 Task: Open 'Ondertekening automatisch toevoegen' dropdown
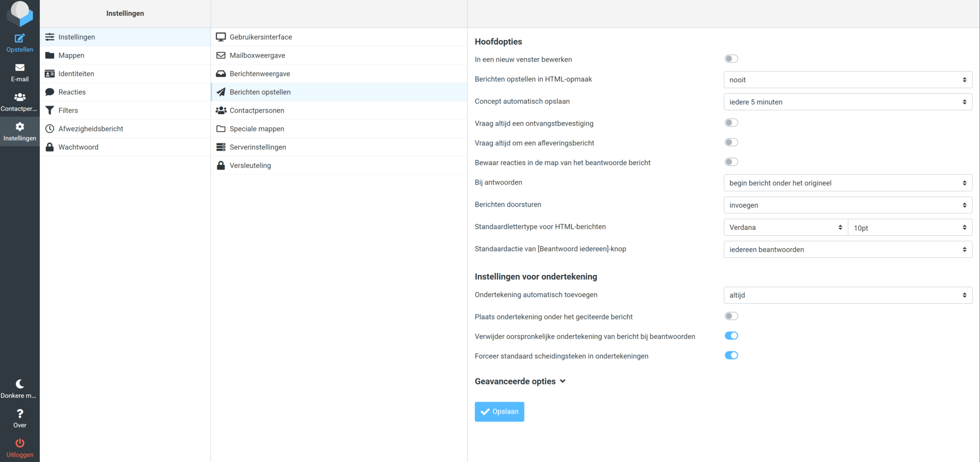coord(847,295)
